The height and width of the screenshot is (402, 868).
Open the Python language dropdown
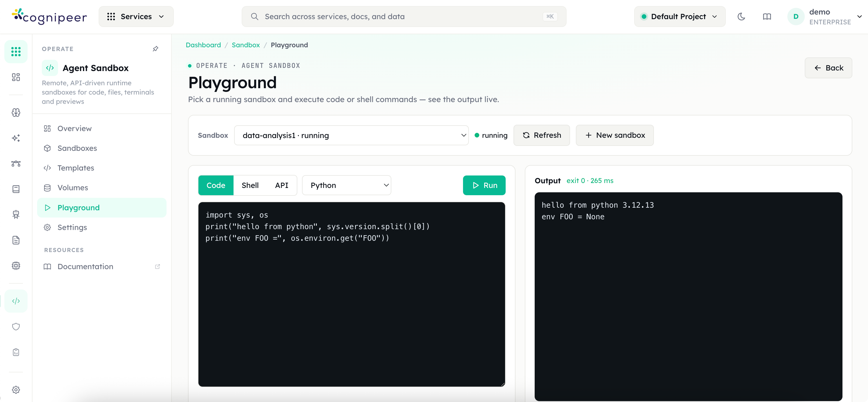[x=346, y=185]
